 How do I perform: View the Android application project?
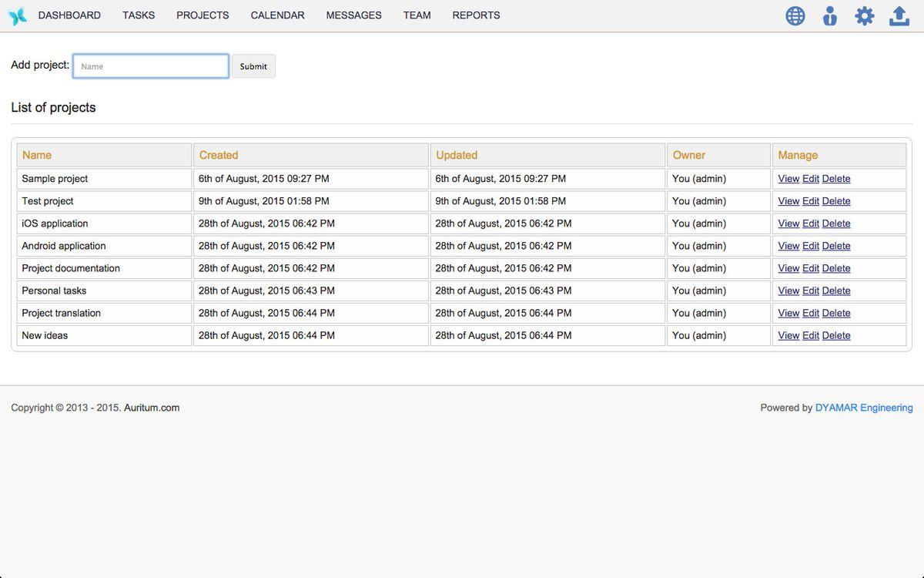(788, 246)
